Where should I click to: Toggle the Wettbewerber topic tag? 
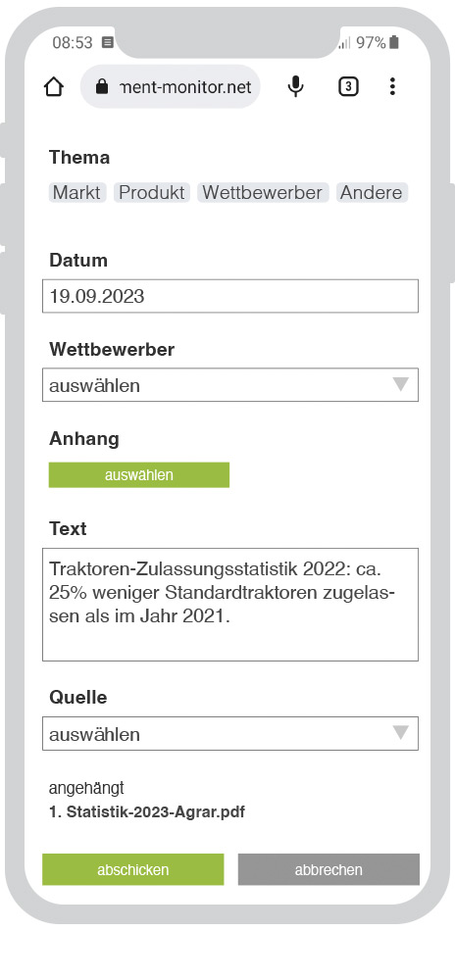[263, 192]
